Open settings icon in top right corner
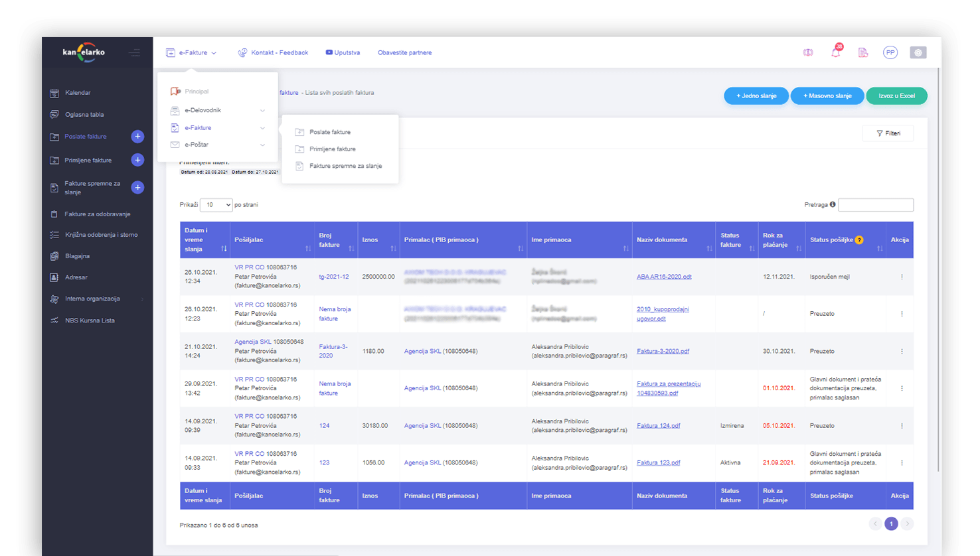 (x=918, y=52)
